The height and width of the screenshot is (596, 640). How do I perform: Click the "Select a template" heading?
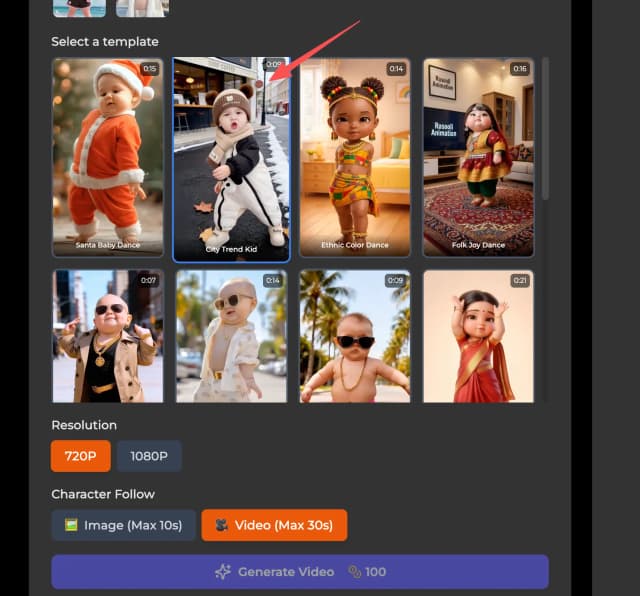105,42
